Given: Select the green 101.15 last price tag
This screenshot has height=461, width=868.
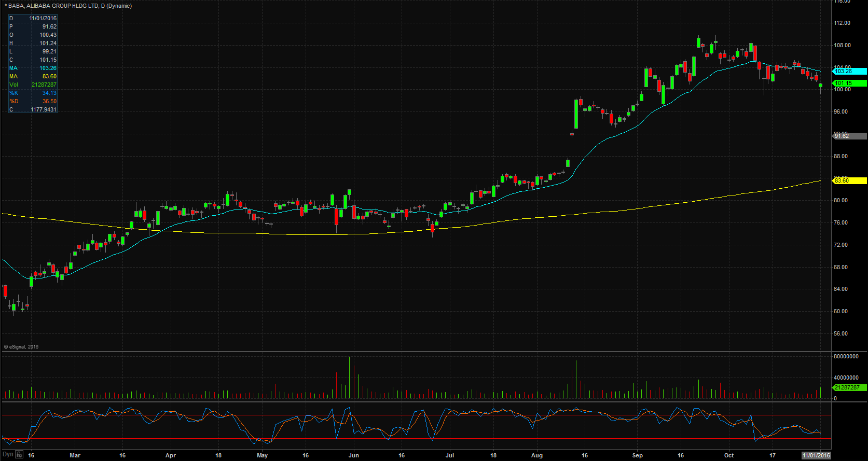Looking at the screenshot, I should tap(849, 83).
